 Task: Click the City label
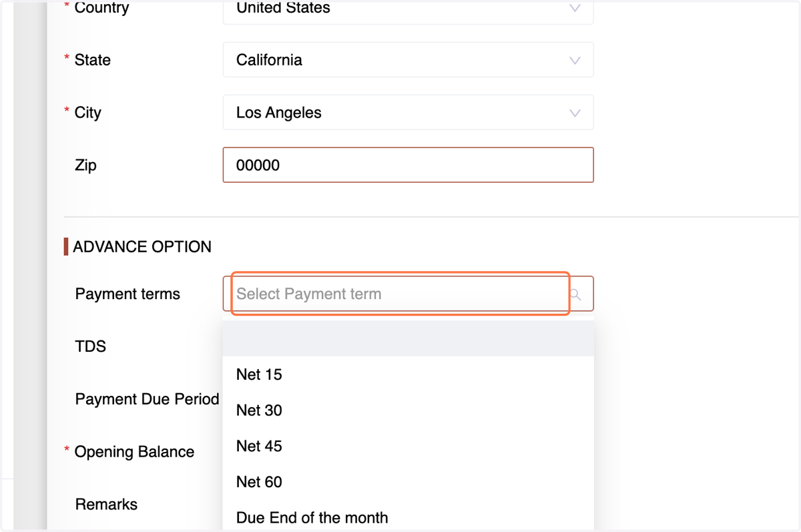[87, 113]
